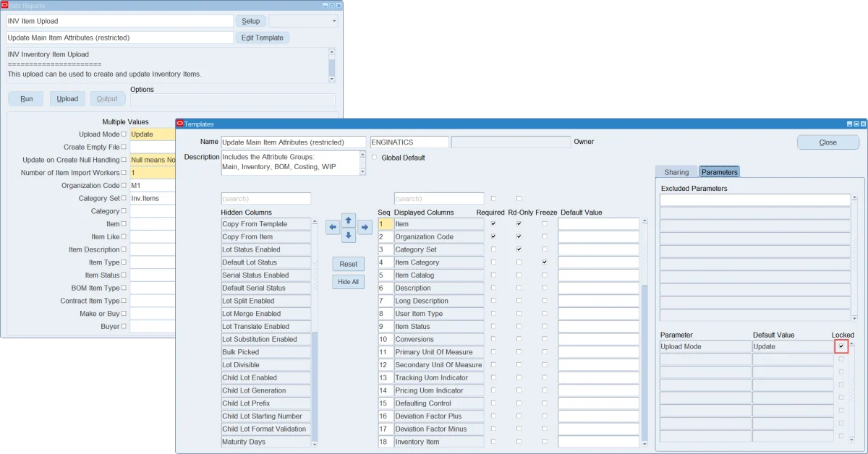Image resolution: width=868 pixels, height=454 pixels.
Task: Click the down arrow reorder button
Action: pos(349,236)
